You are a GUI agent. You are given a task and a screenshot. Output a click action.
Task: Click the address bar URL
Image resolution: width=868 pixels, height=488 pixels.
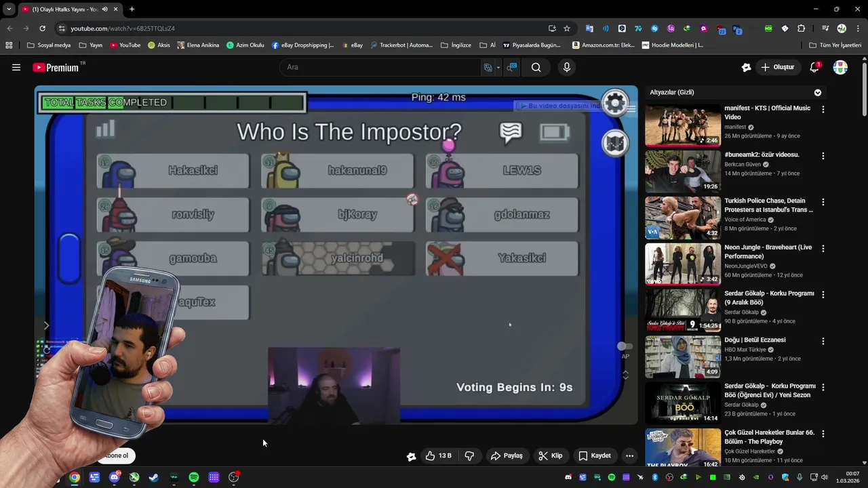click(x=123, y=28)
